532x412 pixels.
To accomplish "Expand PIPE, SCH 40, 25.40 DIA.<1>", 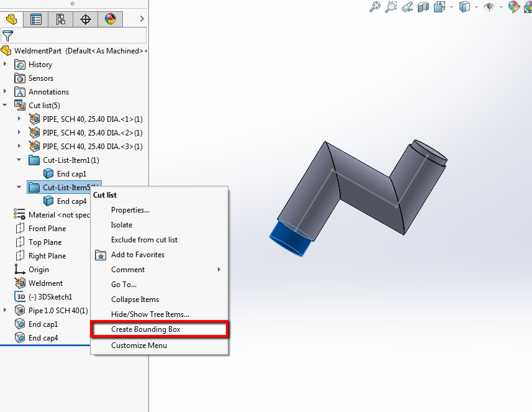I will coord(19,119).
